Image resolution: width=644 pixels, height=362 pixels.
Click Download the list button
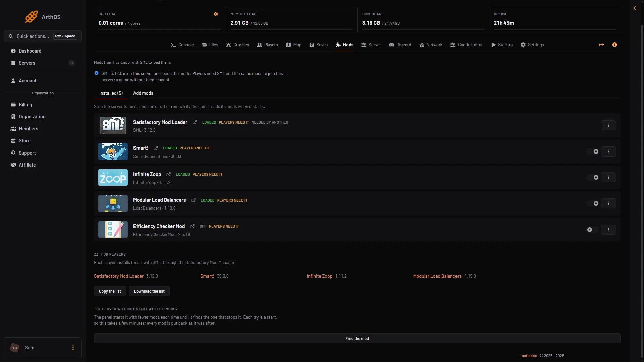coord(149,291)
